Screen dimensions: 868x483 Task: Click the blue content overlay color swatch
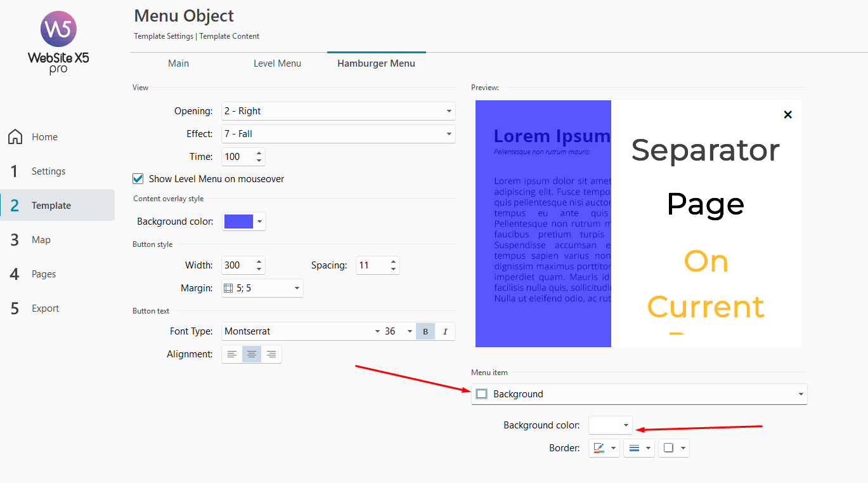[238, 222]
